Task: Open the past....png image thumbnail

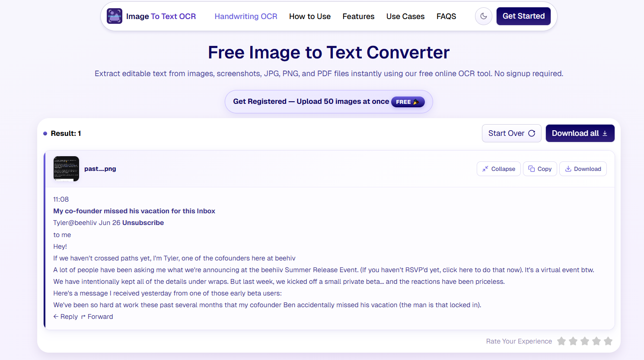Action: [66, 169]
